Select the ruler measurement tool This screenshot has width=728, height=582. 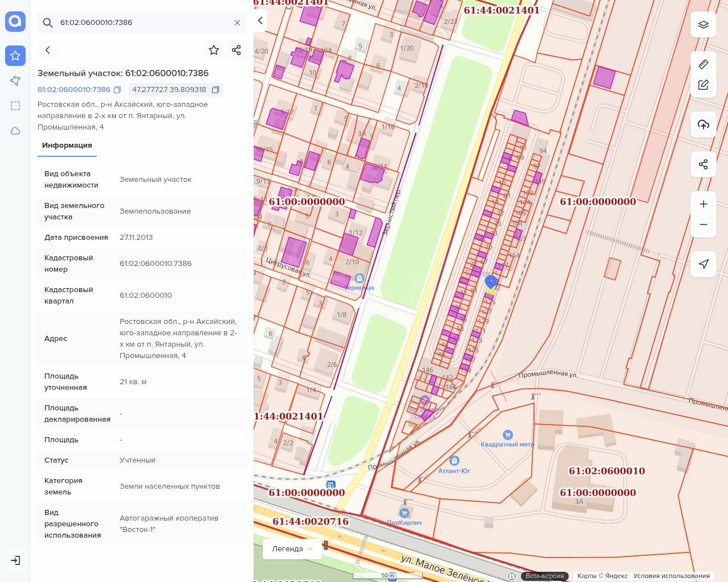[x=703, y=64]
